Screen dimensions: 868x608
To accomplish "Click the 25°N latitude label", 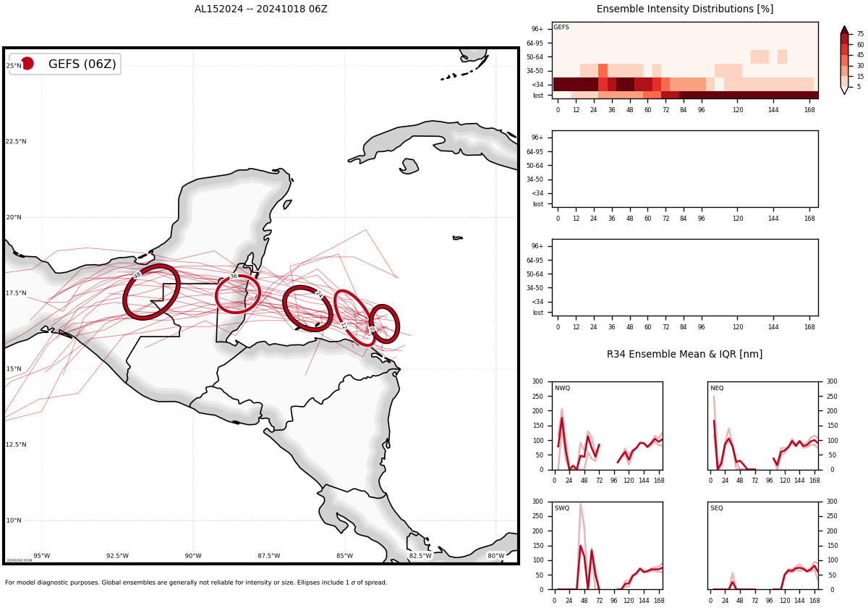I will [14, 66].
